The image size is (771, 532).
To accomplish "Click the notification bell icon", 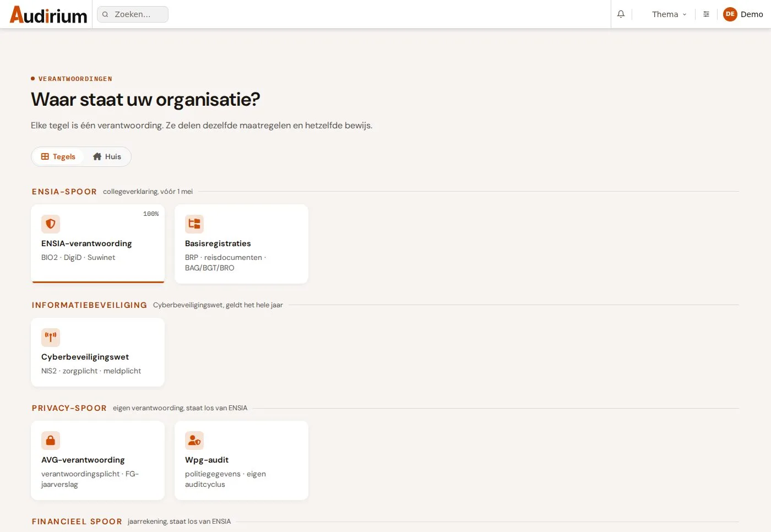I will click(x=621, y=14).
